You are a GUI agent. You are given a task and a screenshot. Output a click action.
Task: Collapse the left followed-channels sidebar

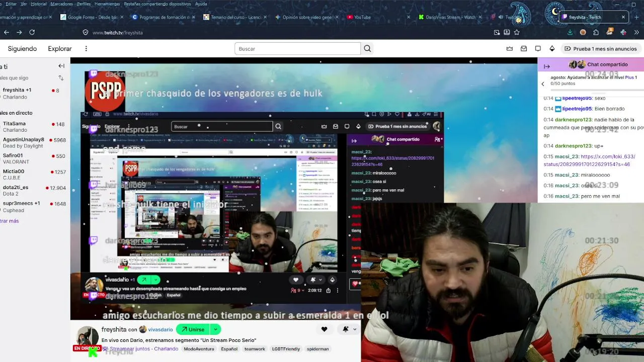61,66
